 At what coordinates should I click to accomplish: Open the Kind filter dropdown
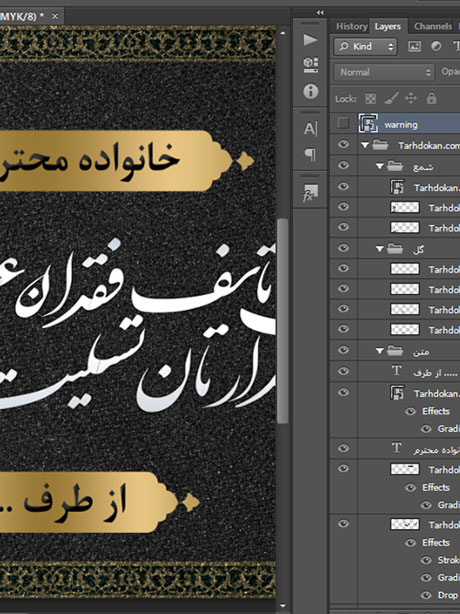click(x=365, y=47)
